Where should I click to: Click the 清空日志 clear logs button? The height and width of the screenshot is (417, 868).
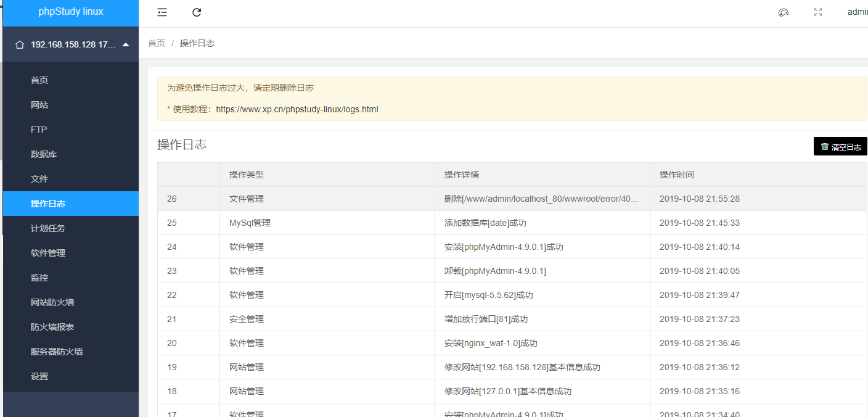[840, 147]
